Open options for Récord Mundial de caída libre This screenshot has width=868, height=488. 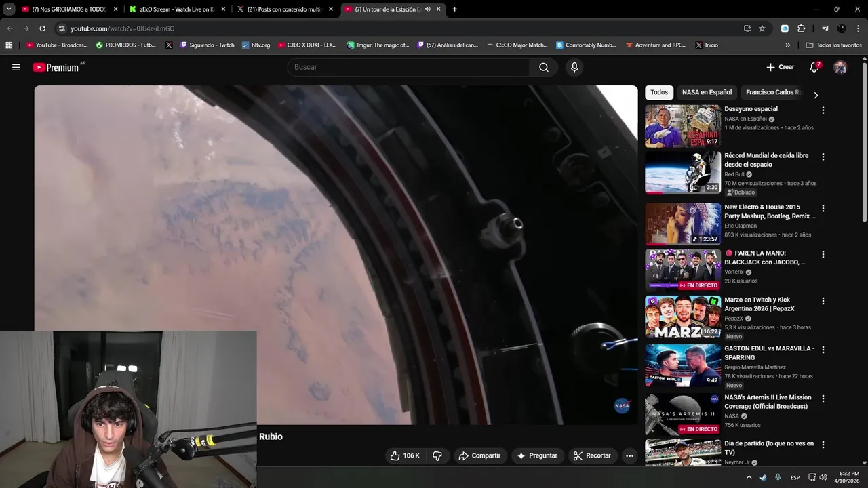point(823,157)
